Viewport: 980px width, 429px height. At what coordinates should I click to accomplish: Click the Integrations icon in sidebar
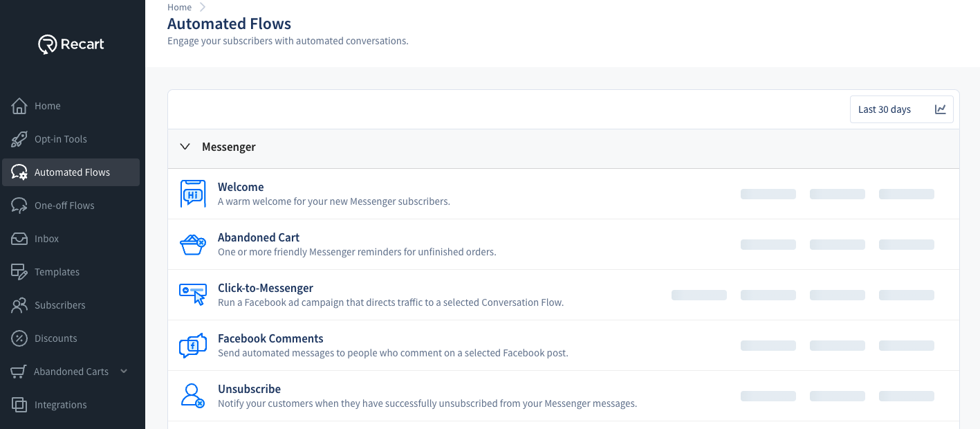point(19,405)
